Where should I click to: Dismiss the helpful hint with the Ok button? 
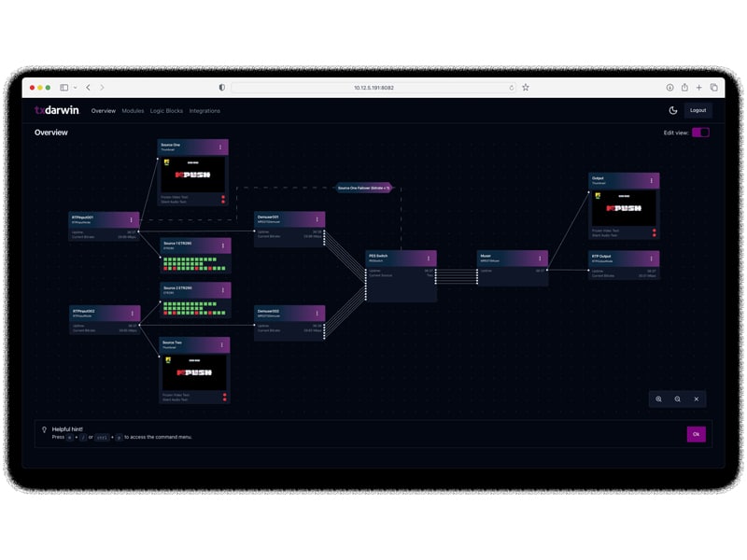697,434
